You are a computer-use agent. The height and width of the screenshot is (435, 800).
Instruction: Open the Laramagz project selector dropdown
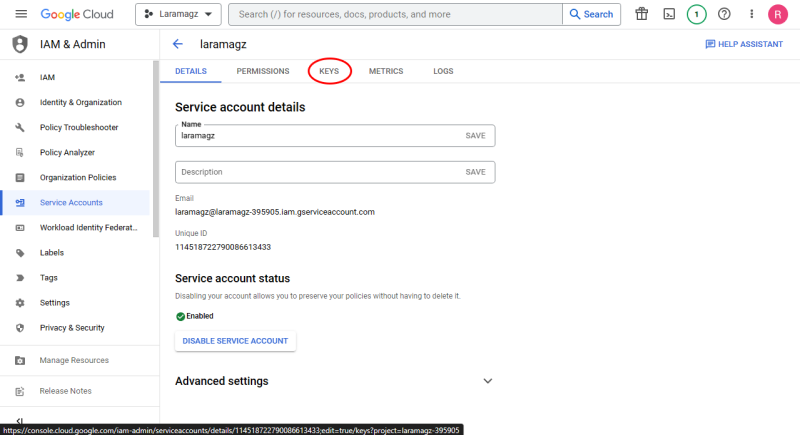click(178, 14)
